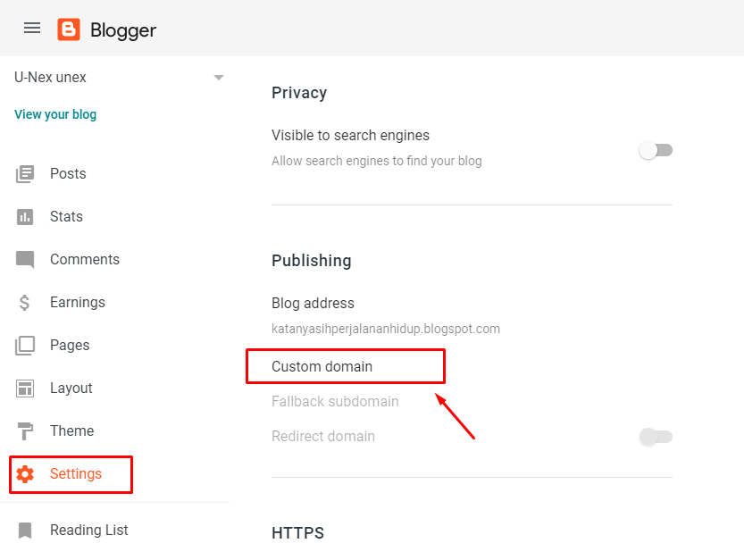Toggle Visible to search engines switch
The height and width of the screenshot is (560, 744).
(656, 150)
